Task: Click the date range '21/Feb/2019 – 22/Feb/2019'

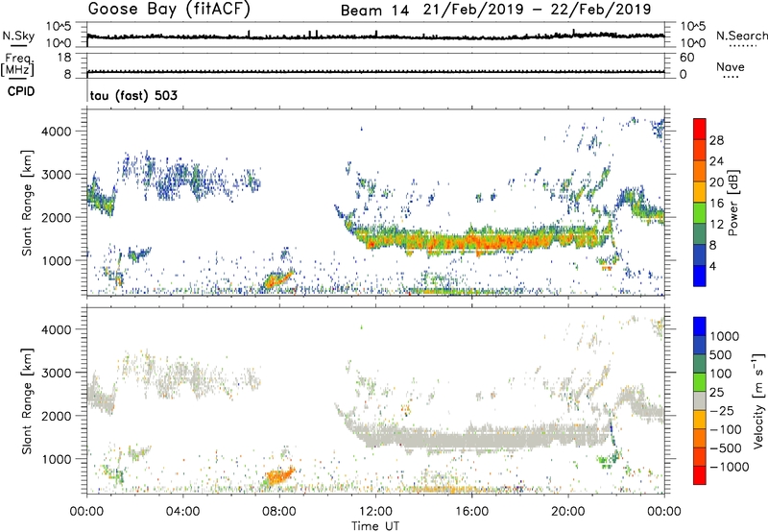Action: (537, 10)
